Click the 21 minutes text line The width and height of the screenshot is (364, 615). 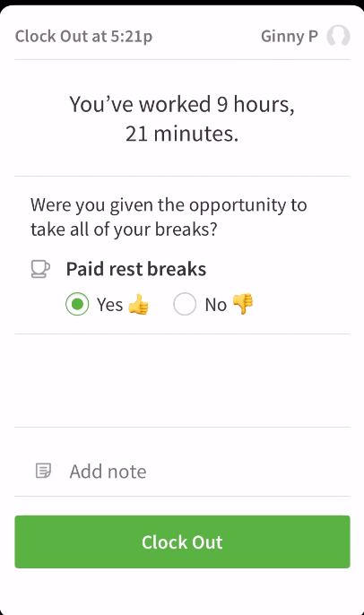tap(182, 134)
